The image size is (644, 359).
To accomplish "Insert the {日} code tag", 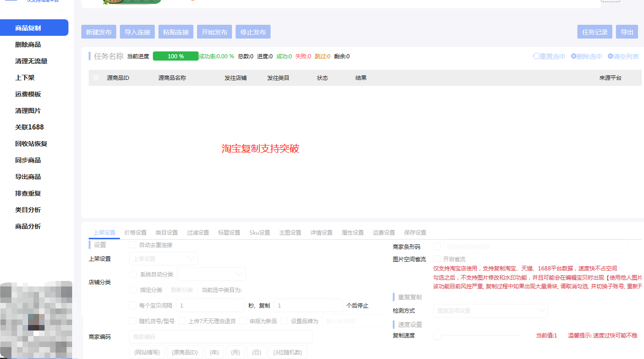I will pos(256,352).
